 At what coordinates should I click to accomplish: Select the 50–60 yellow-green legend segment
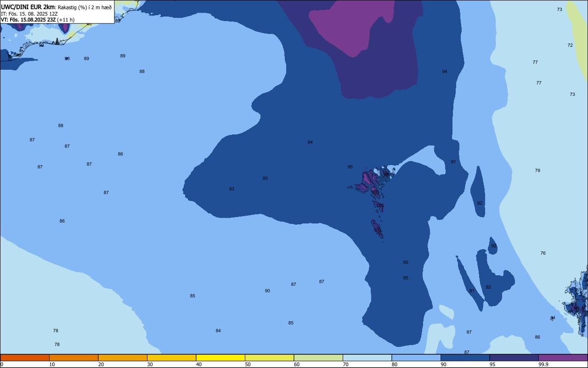tap(269, 357)
